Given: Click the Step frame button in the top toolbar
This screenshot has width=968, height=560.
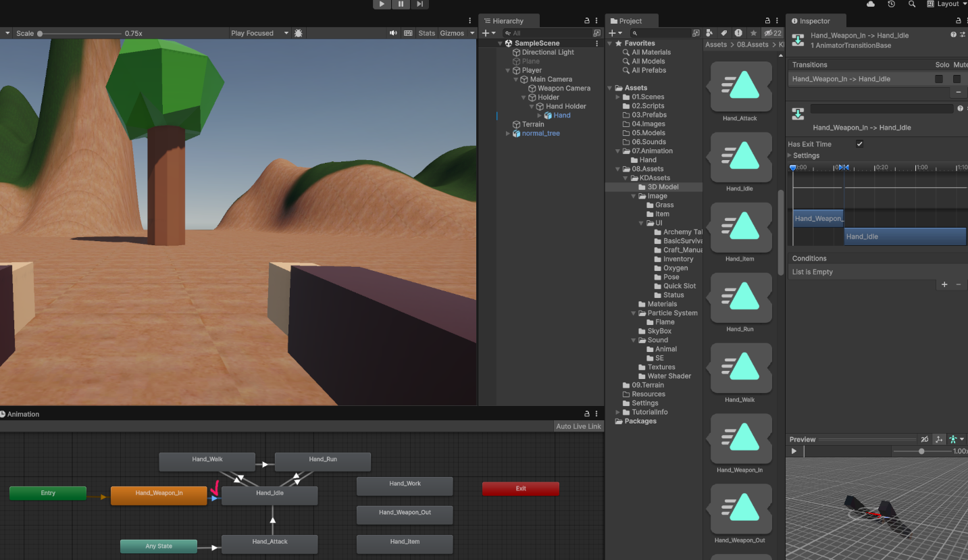Looking at the screenshot, I should 420,4.
